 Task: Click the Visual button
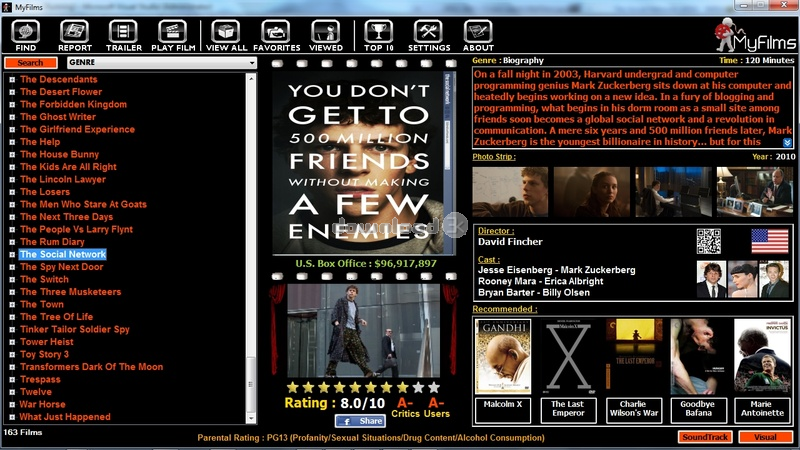click(765, 437)
